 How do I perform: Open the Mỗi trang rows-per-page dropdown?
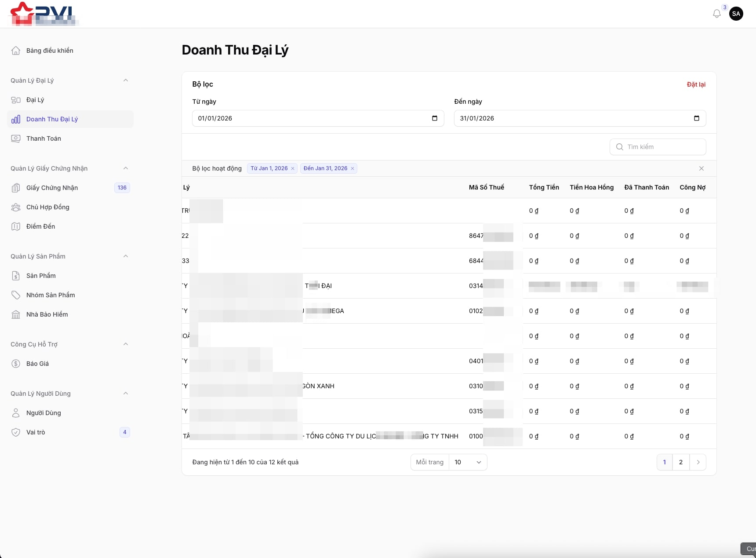click(x=467, y=462)
